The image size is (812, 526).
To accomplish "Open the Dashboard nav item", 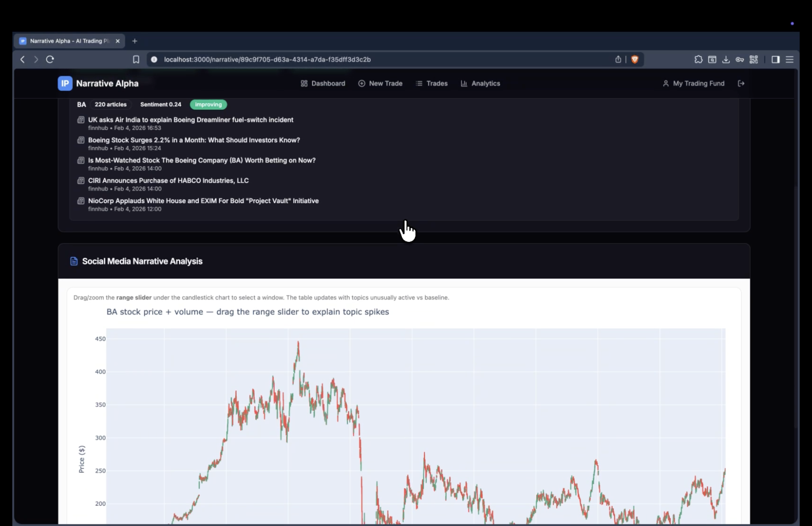I will pos(323,84).
